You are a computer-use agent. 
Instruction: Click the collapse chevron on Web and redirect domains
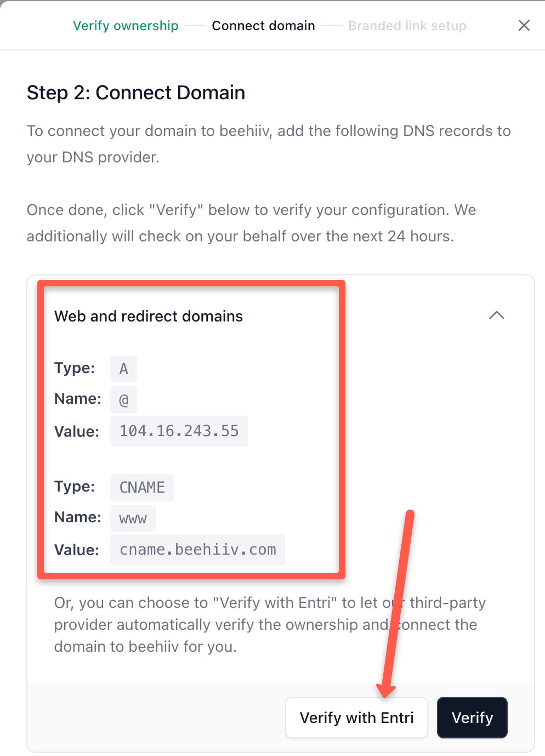point(497,315)
